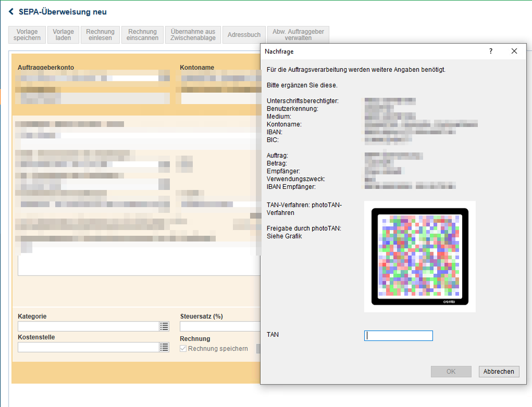This screenshot has width=532, height=407.
Task: Toggle the Rechnung speichern checkbox
Action: [x=183, y=348]
